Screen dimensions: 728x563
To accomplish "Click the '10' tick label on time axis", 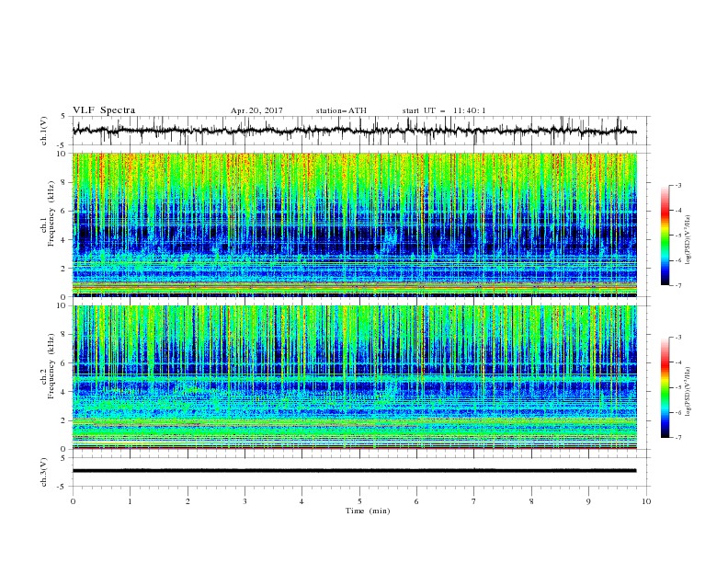I will coord(646,501).
